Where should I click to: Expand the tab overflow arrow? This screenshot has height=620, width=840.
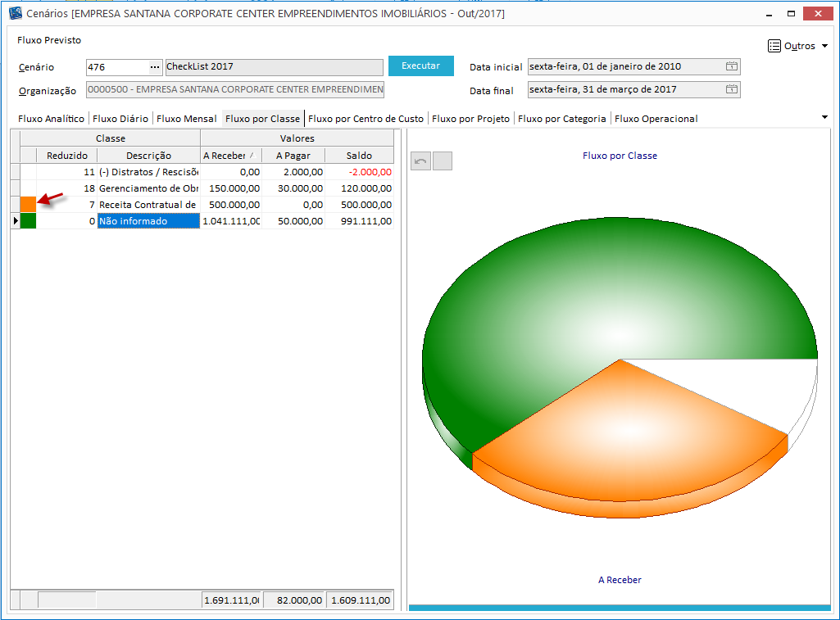[x=824, y=118]
